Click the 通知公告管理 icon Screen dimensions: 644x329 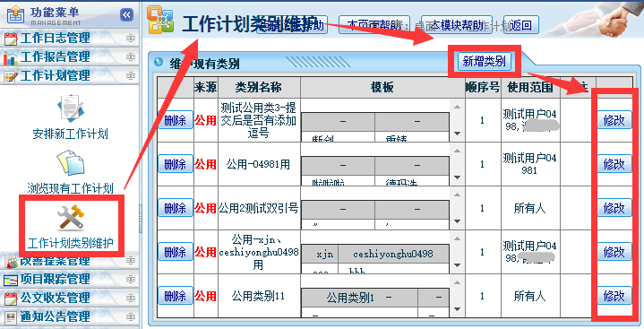pos(11,317)
